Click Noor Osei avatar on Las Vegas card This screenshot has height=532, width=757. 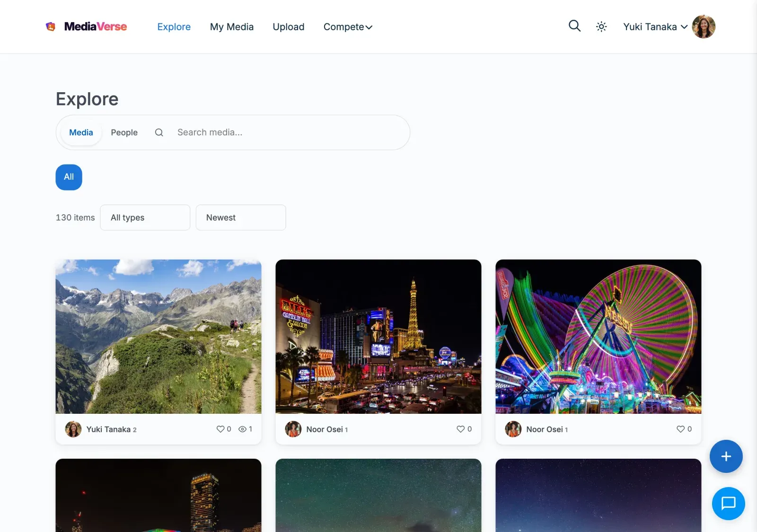click(293, 429)
